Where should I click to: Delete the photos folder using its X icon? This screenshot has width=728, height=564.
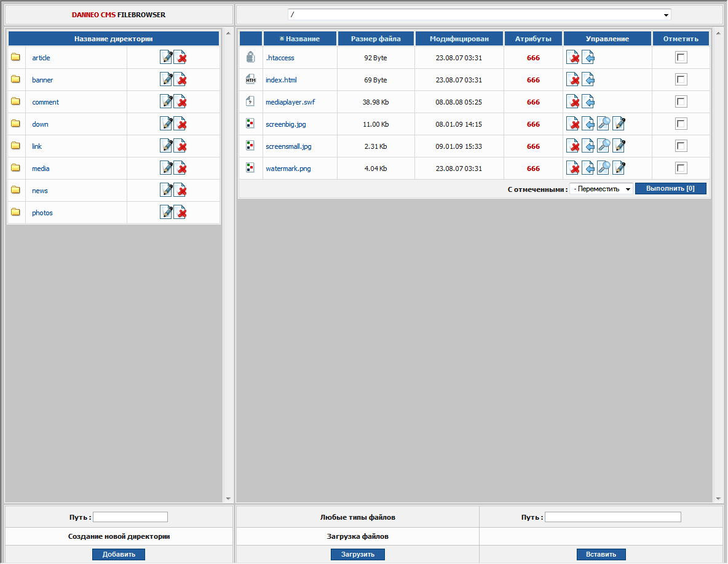[x=180, y=212]
